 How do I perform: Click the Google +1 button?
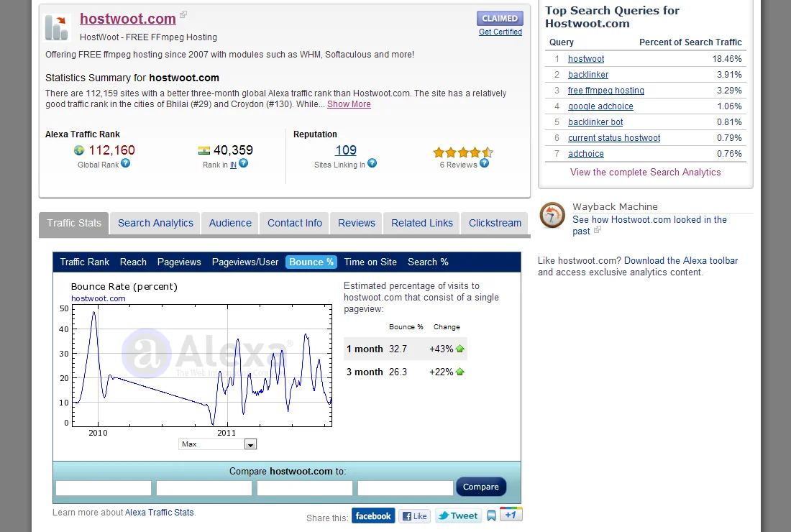(x=511, y=514)
